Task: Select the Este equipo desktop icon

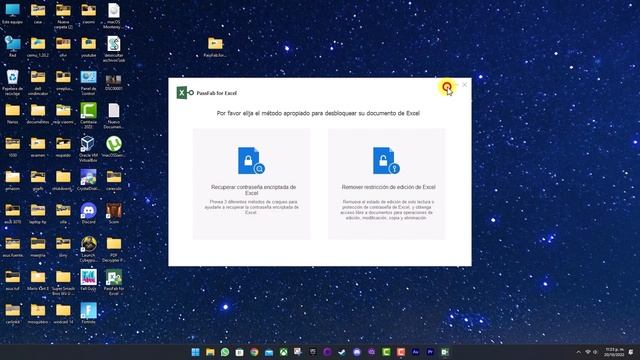Action: point(13,14)
